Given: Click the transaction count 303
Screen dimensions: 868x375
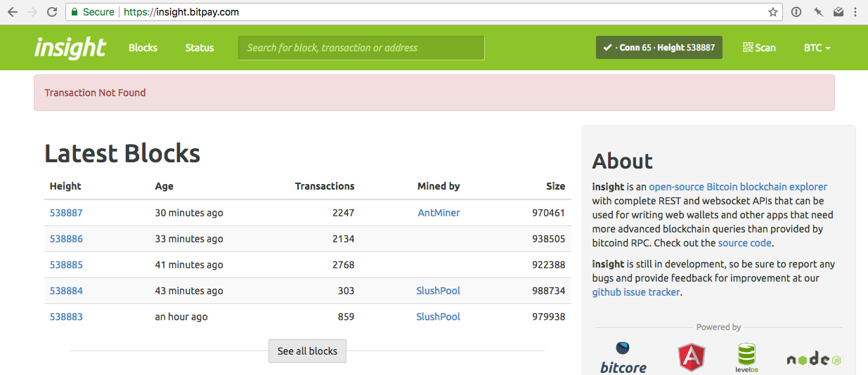Looking at the screenshot, I should 346,291.
